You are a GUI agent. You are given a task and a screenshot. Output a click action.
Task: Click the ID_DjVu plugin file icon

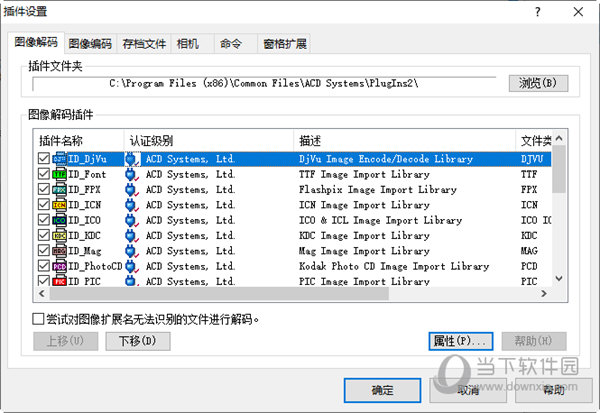59,158
